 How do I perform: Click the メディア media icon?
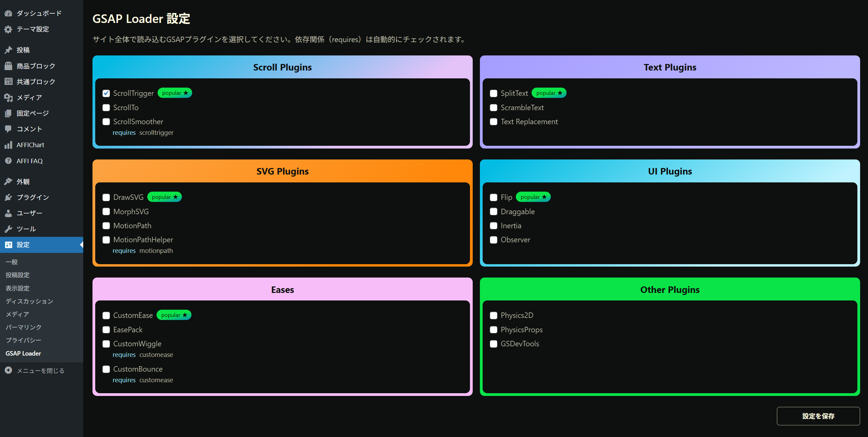tap(8, 98)
